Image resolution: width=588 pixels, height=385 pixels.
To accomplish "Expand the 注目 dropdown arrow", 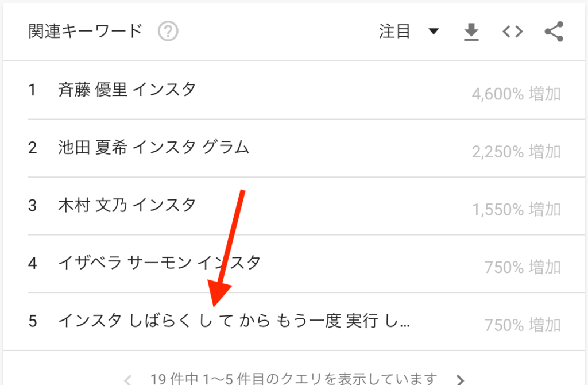I will pos(434,31).
